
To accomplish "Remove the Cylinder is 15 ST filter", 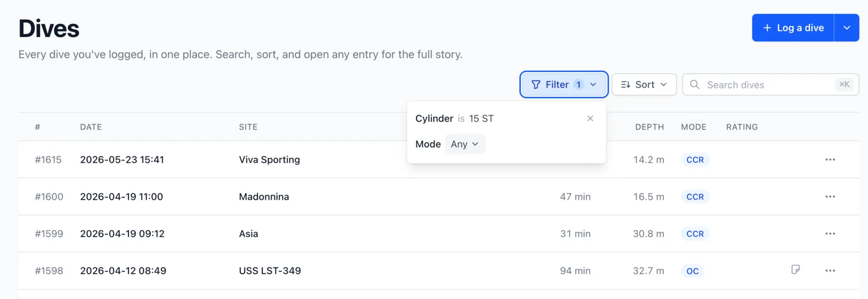I will (590, 118).
